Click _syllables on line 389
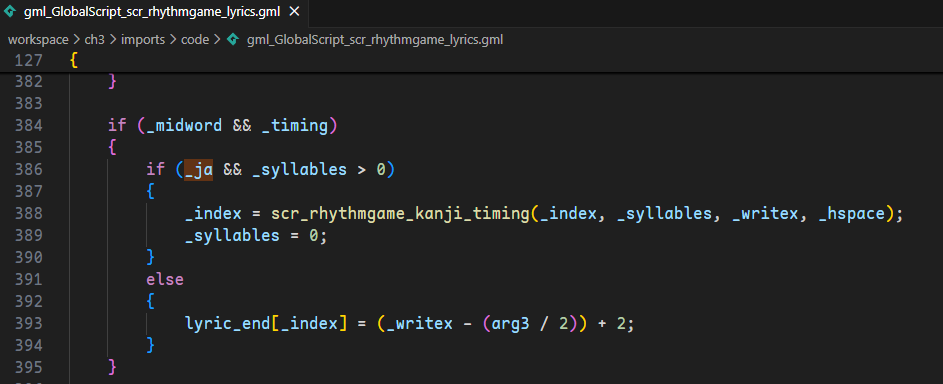Image resolution: width=943 pixels, height=384 pixels. tap(232, 235)
